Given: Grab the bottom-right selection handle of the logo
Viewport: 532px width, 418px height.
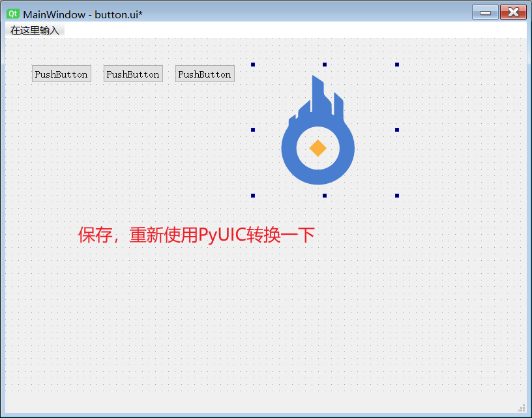Looking at the screenshot, I should pos(397,196).
